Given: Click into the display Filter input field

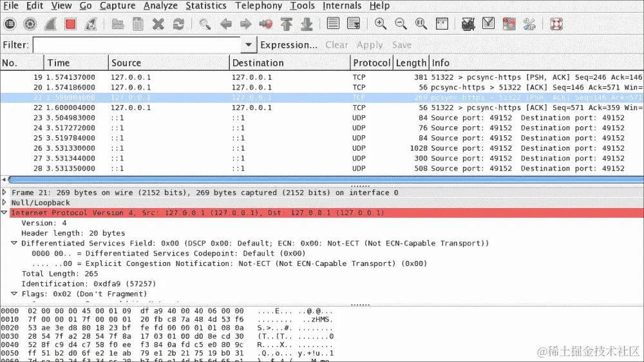Looking at the screenshot, I should tap(137, 45).
